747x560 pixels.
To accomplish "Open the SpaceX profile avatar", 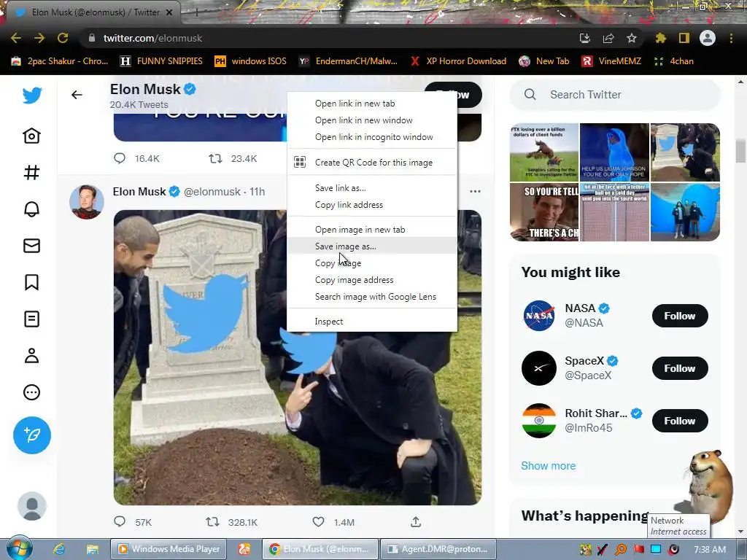I will pos(539,368).
